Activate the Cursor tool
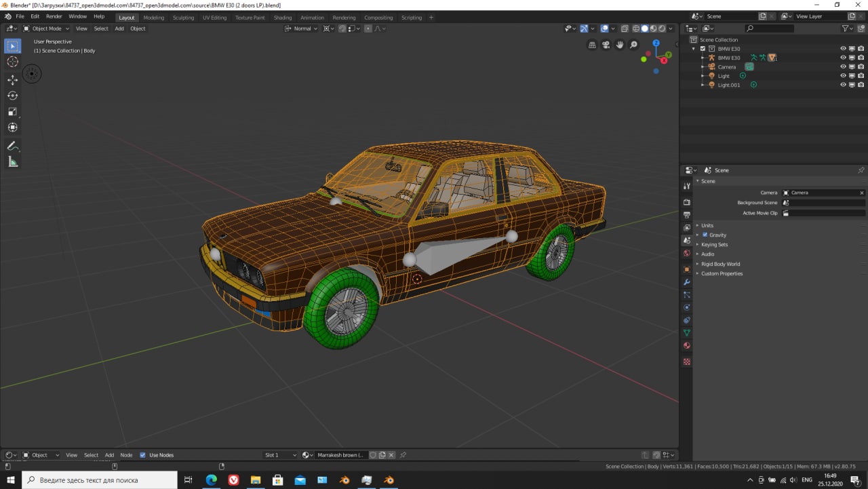The width and height of the screenshot is (868, 489). [13, 62]
